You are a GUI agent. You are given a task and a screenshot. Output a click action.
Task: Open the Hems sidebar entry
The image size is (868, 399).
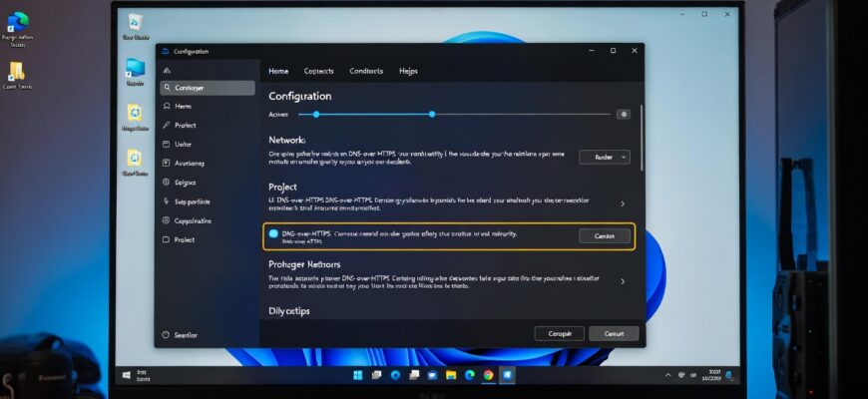click(208, 107)
